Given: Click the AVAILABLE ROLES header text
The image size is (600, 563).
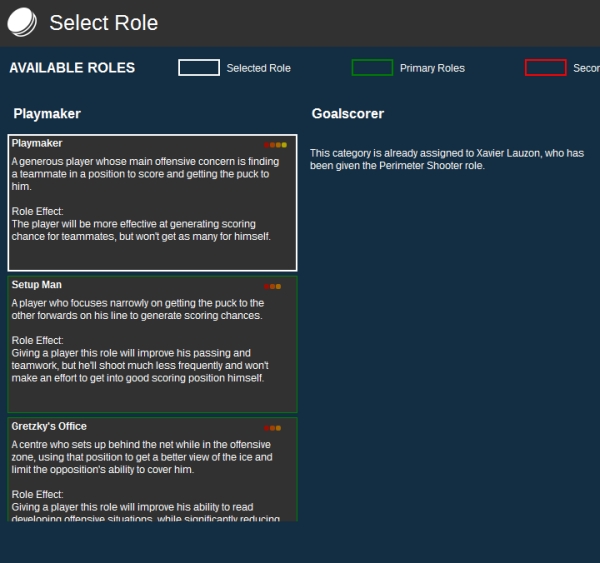Looking at the screenshot, I should click(72, 68).
